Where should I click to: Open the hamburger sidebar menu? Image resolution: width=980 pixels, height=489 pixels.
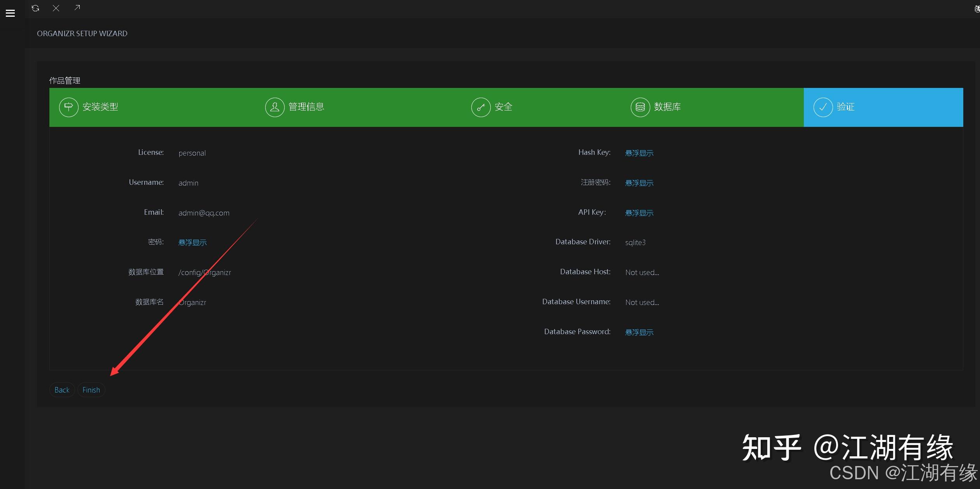coord(10,14)
